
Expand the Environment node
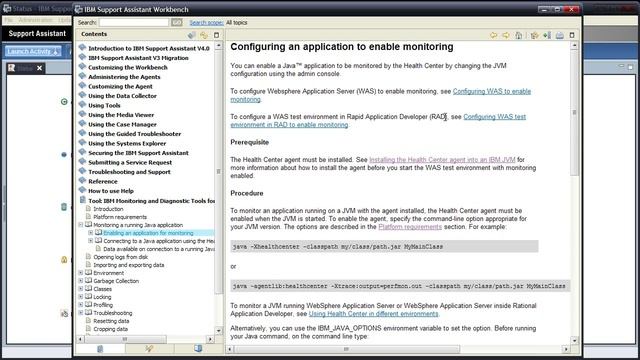tap(81, 273)
